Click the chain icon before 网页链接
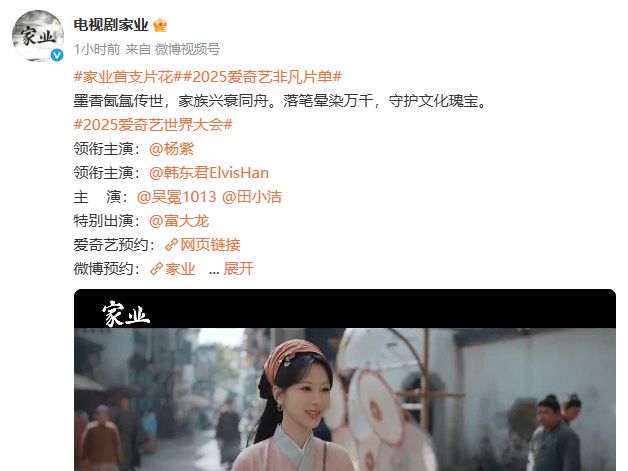This screenshot has width=628, height=471. coord(171,245)
